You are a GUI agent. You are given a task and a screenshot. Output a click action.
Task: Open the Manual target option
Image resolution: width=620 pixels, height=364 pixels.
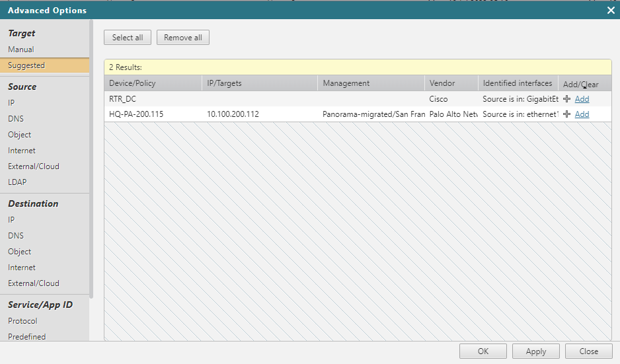(21, 50)
